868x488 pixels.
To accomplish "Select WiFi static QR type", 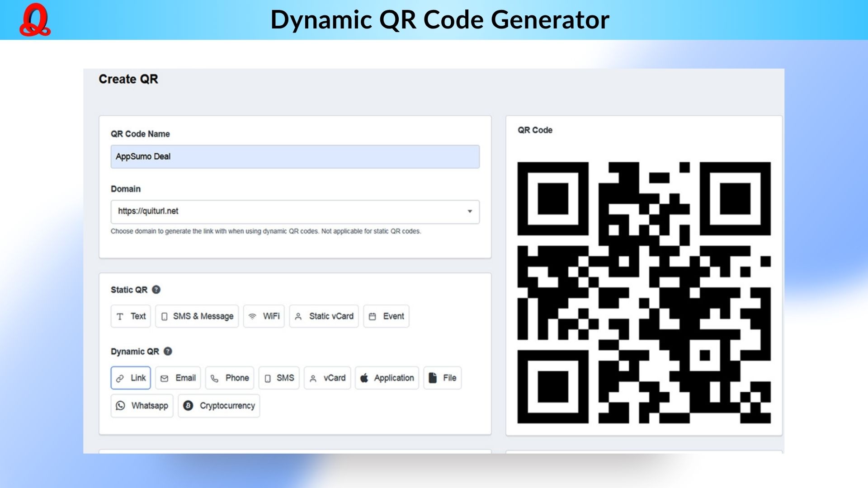I will [264, 316].
